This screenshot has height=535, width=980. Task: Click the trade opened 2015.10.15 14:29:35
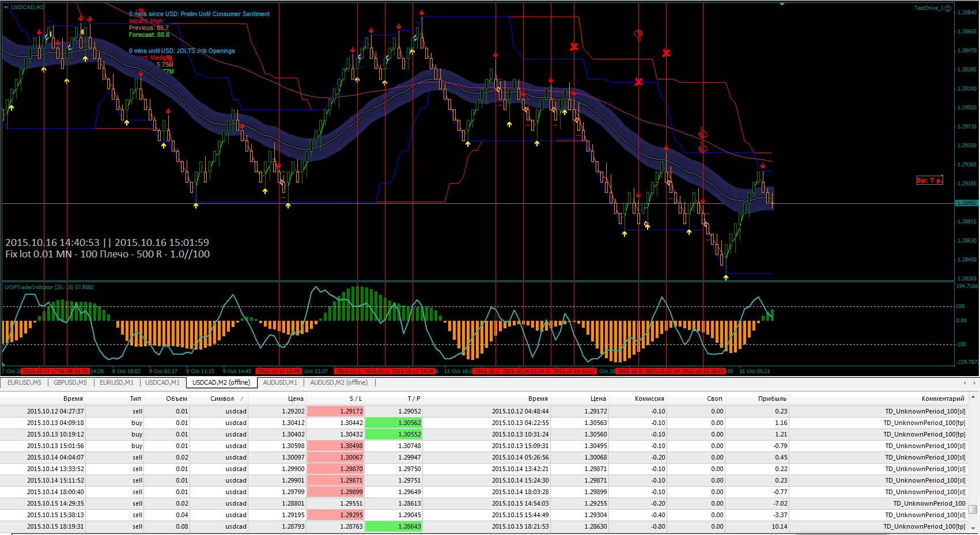(x=484, y=503)
